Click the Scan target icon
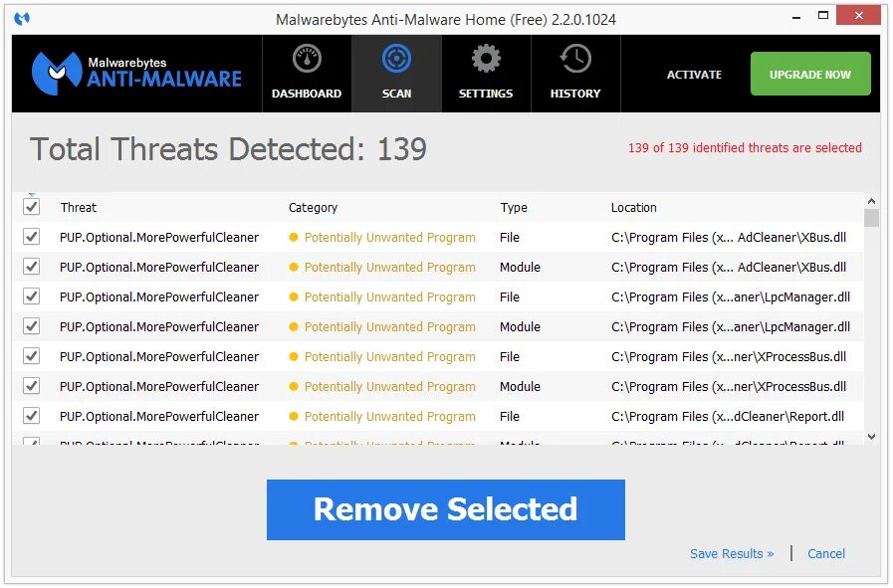 click(x=396, y=59)
